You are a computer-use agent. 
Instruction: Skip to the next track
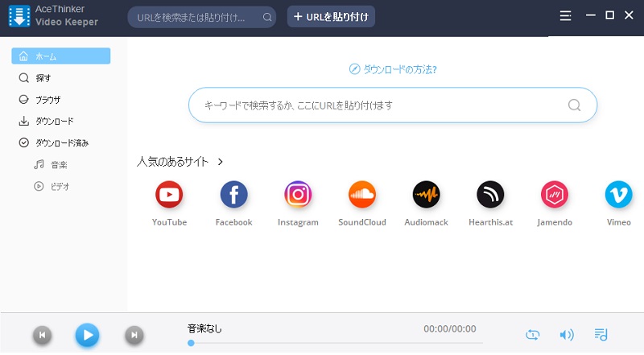pyautogui.click(x=134, y=335)
